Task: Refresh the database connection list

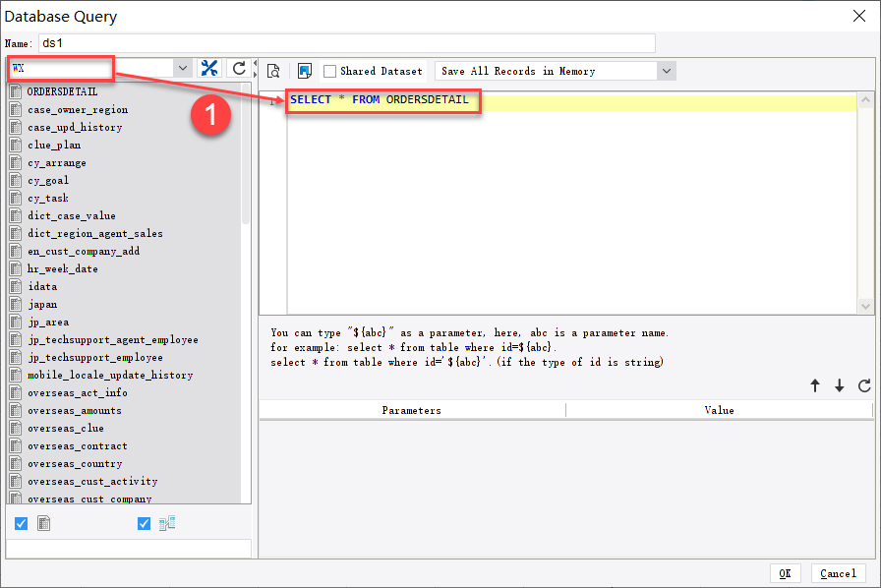Action: [x=238, y=68]
